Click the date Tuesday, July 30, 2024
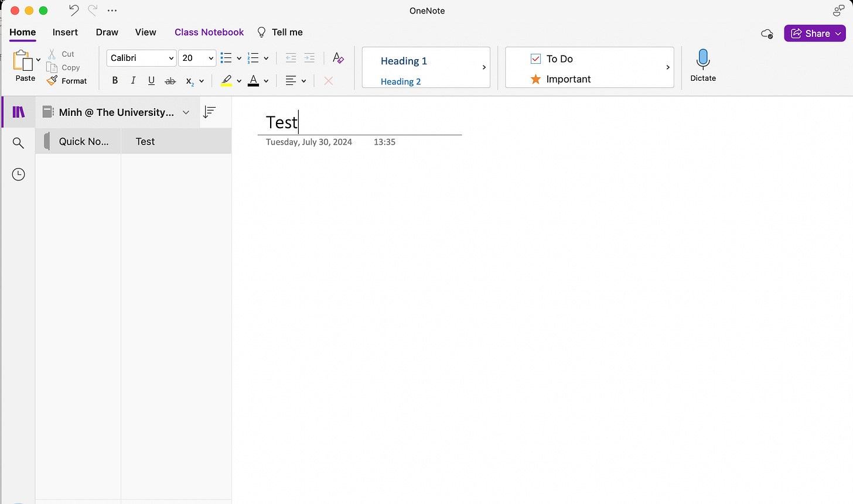The height and width of the screenshot is (504, 853). coord(309,142)
